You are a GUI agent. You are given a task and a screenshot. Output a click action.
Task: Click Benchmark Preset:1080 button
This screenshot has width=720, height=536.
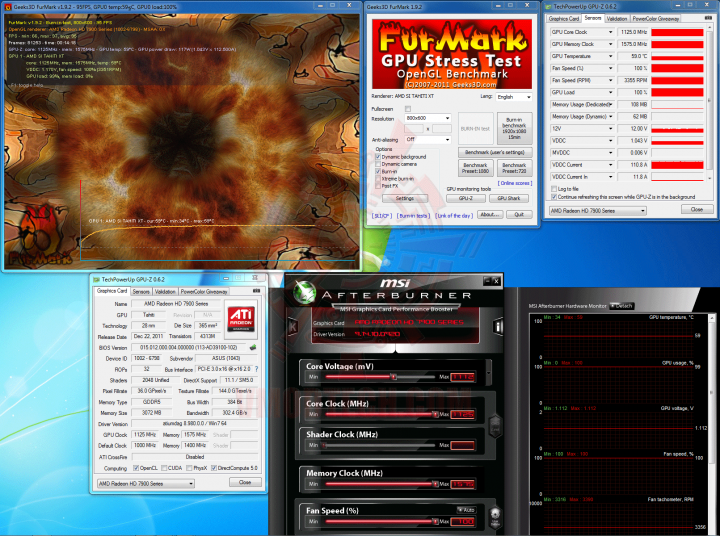pos(475,168)
